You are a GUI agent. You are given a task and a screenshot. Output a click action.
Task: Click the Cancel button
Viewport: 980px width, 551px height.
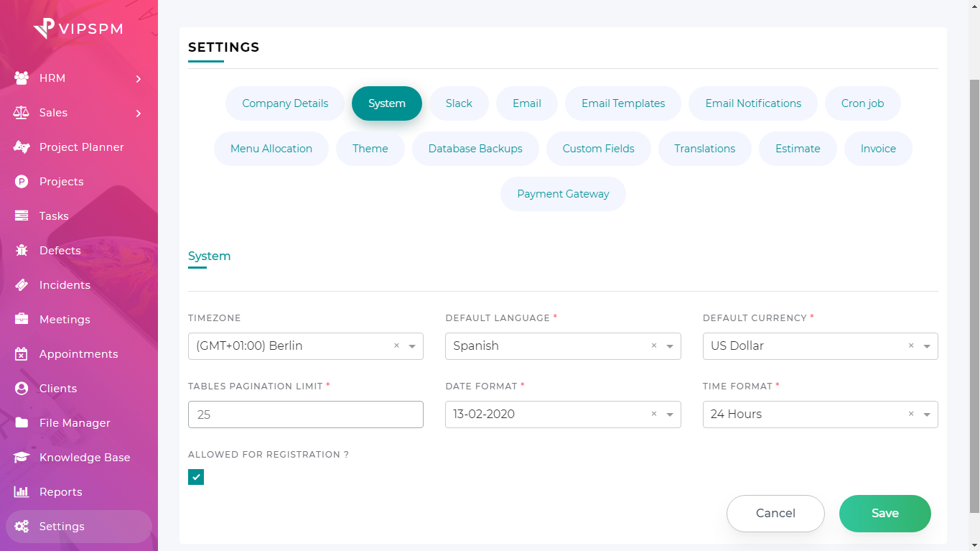click(x=775, y=514)
